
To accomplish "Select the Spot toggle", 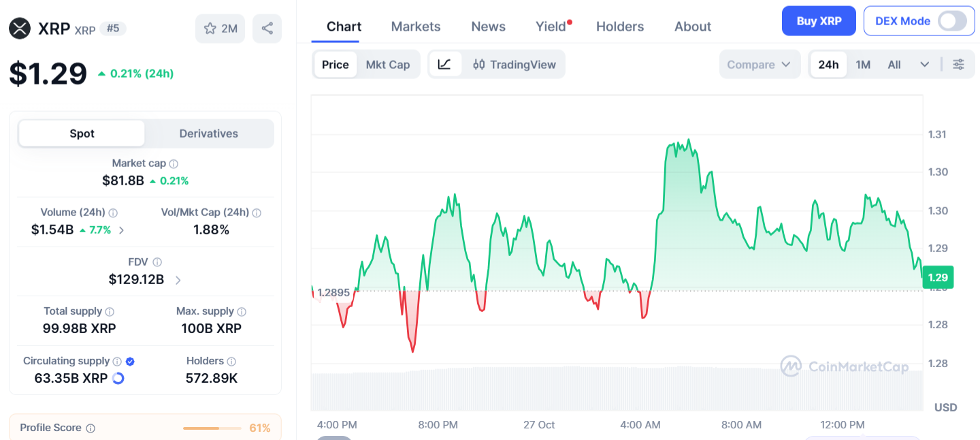I will click(82, 133).
